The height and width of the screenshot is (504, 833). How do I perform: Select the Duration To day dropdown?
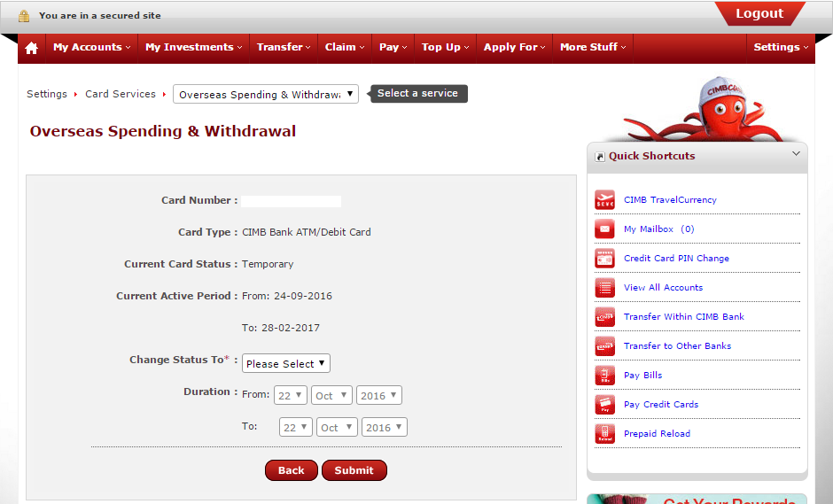click(x=296, y=427)
